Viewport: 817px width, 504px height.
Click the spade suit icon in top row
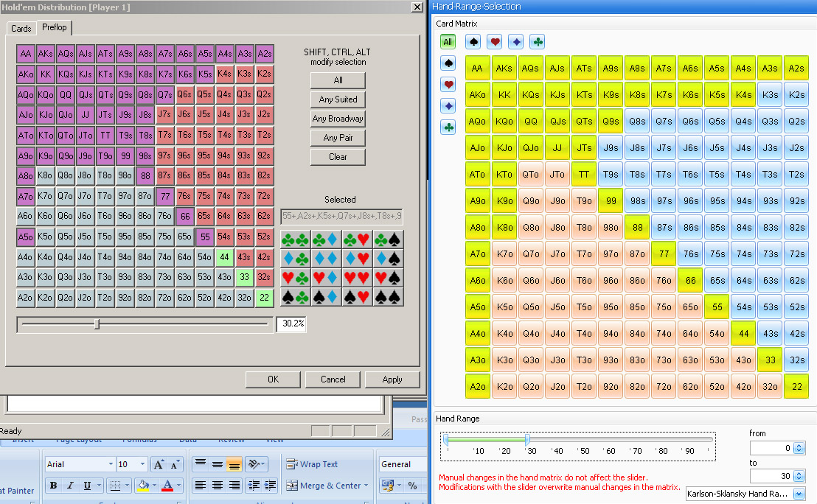pyautogui.click(x=474, y=42)
